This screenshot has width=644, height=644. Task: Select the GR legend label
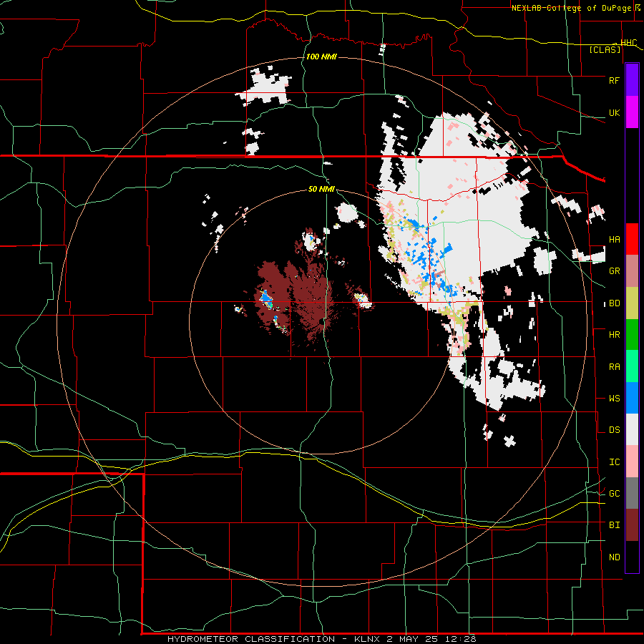click(x=614, y=271)
